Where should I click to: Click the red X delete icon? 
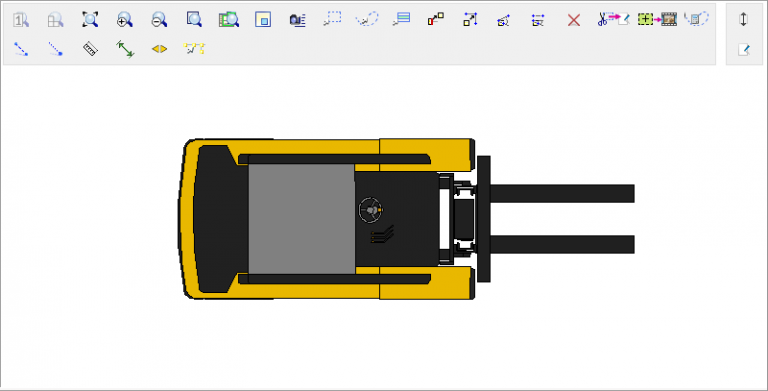tap(574, 20)
